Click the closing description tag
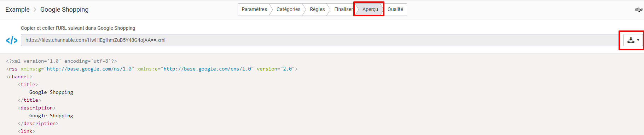Image resolution: width=644 pixels, height=135 pixels. pos(38,123)
